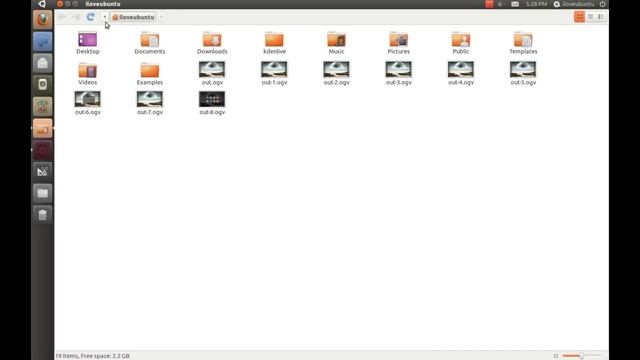Image resolution: width=640 pixels, height=360 pixels.
Task: Adjust the icon zoom slider in status bar
Action: click(x=581, y=356)
